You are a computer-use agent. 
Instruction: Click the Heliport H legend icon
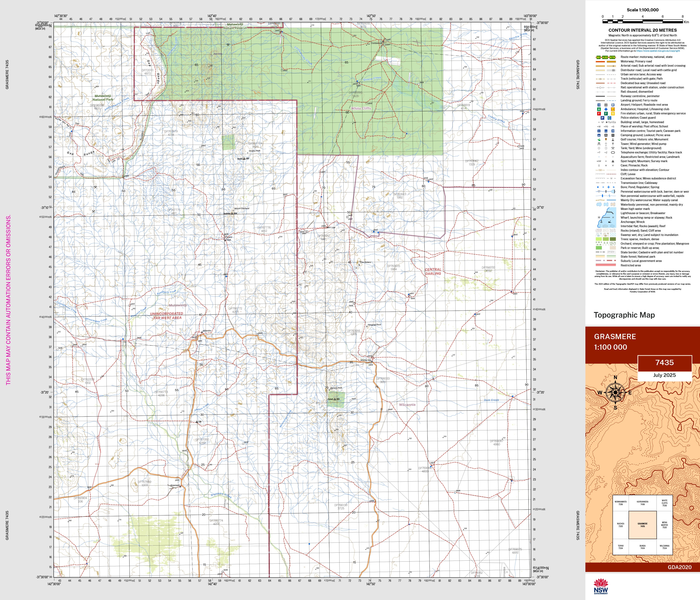coord(606,105)
